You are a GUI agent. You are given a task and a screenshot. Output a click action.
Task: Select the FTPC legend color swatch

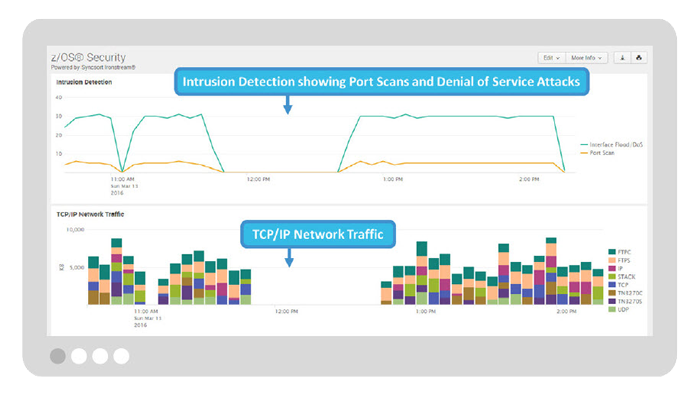[x=612, y=252]
